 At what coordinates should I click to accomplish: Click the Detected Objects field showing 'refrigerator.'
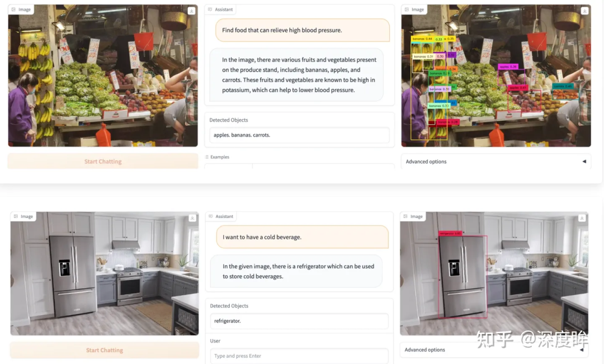coord(299,321)
